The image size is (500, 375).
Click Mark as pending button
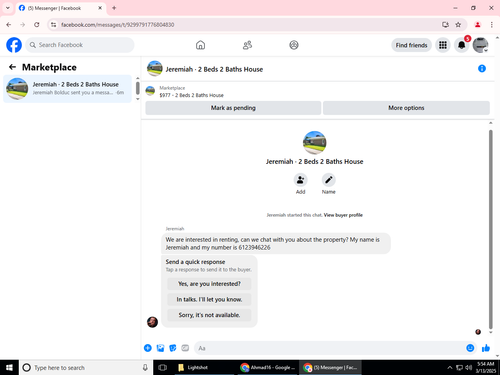tap(233, 108)
